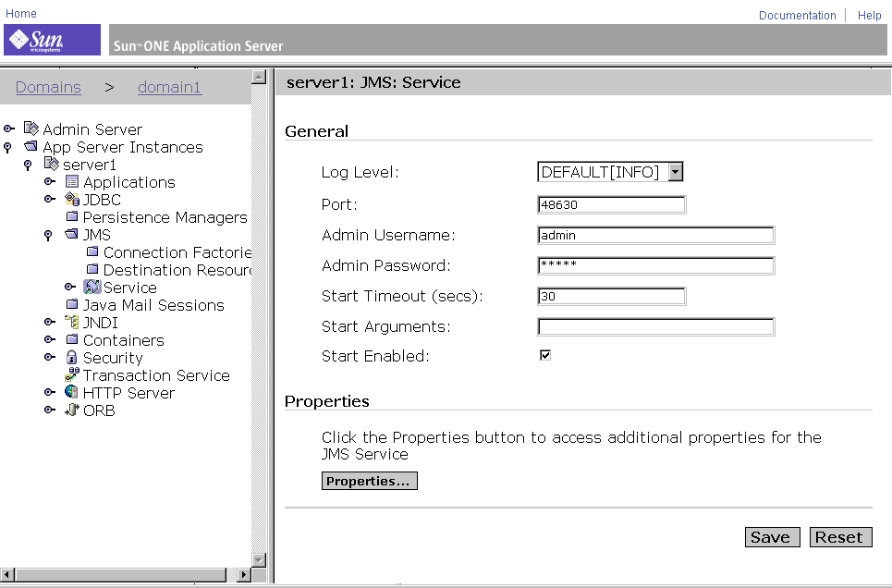
Task: Open the Log Level dropdown
Action: pos(676,171)
